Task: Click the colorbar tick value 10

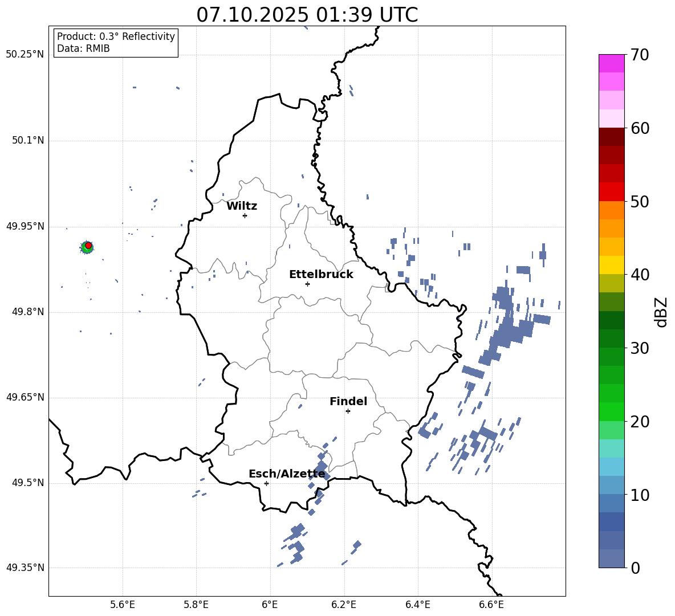Action: 640,495
